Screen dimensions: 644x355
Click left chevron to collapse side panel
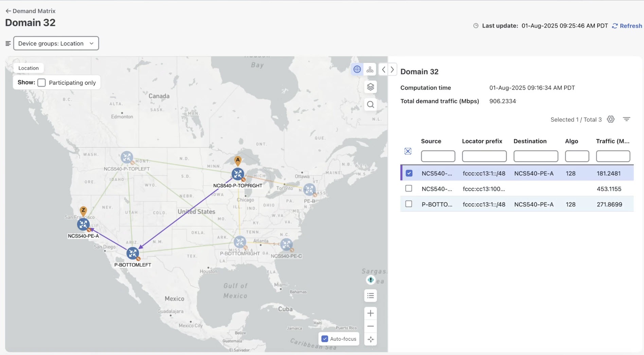(383, 69)
